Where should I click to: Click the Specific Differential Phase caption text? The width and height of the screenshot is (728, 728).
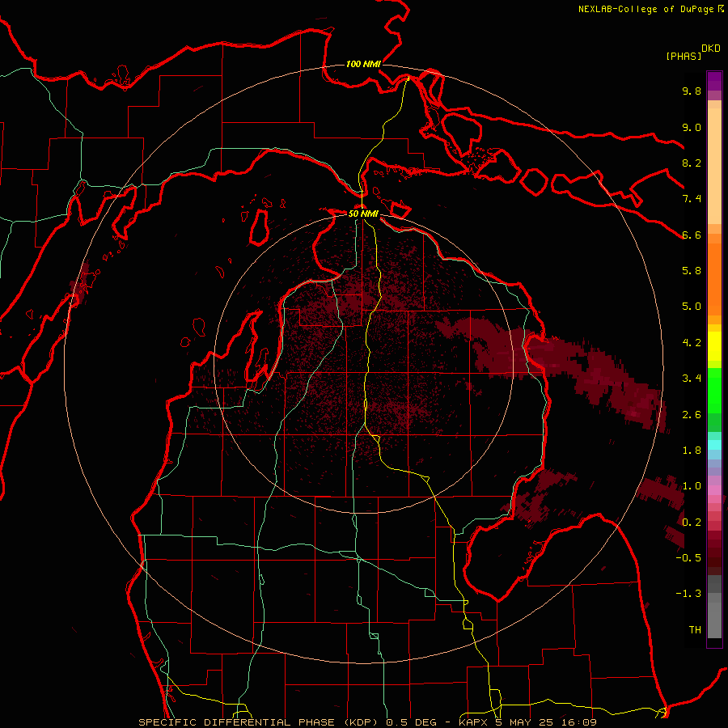click(x=368, y=722)
